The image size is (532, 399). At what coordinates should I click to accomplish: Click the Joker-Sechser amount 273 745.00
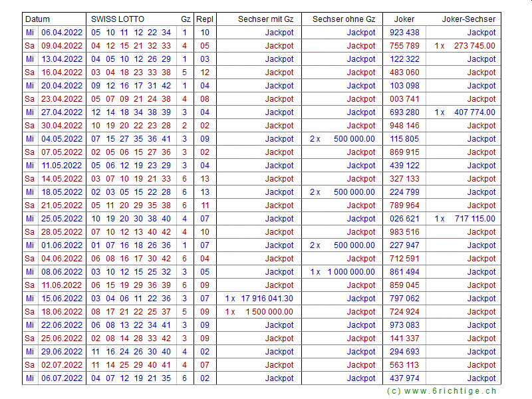tap(474, 46)
